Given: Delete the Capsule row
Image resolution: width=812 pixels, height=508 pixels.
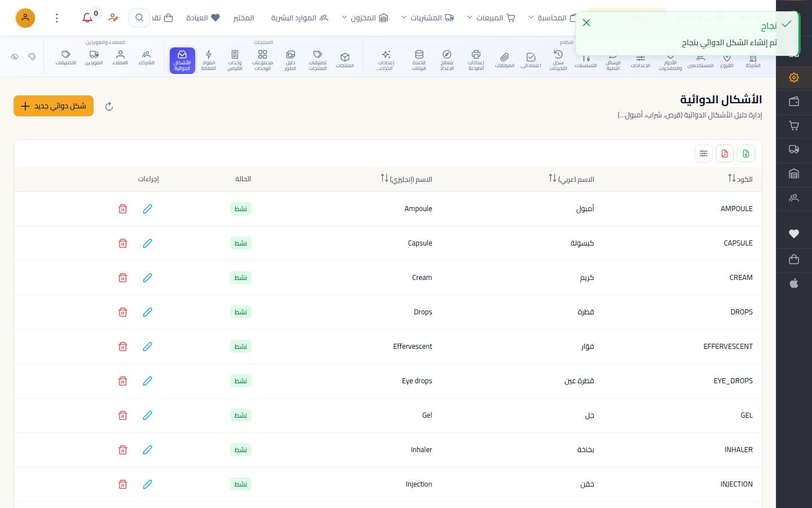Looking at the screenshot, I should coord(123,243).
